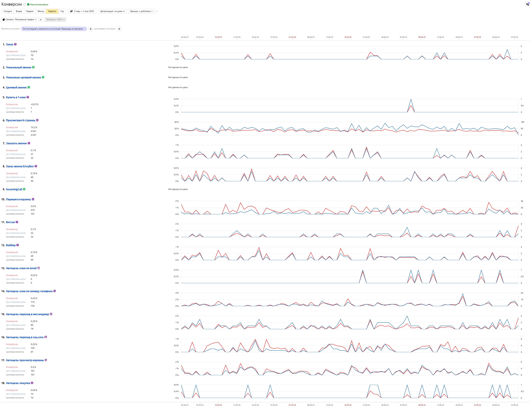Open the Купить в 1 клик goal
The height and width of the screenshot is (408, 532).
(16, 97)
